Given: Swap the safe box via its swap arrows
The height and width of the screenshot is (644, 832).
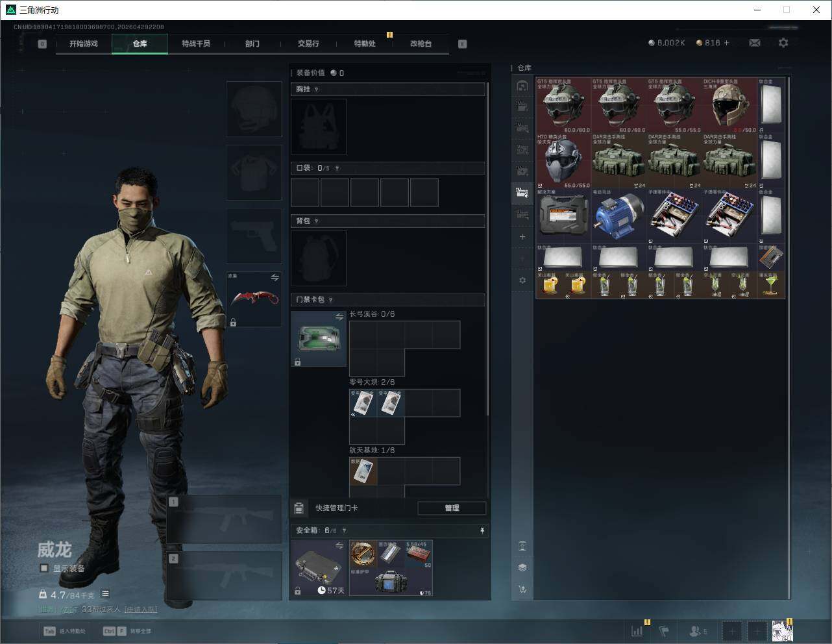Looking at the screenshot, I should pos(339,546).
